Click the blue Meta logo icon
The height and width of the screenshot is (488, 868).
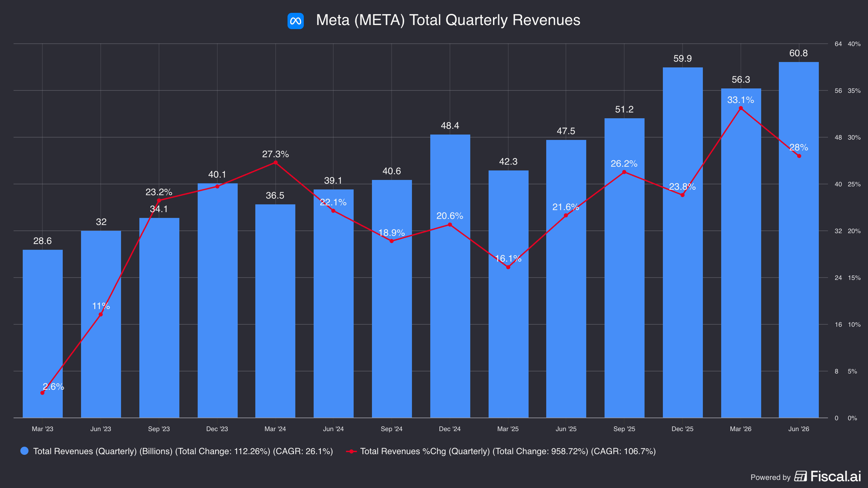click(295, 21)
